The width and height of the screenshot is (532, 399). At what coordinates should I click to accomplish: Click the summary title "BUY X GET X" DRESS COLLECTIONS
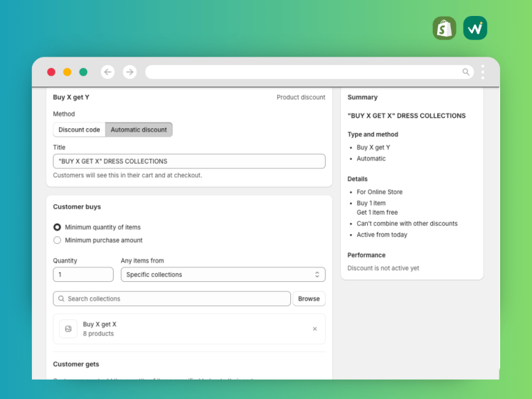tap(407, 116)
